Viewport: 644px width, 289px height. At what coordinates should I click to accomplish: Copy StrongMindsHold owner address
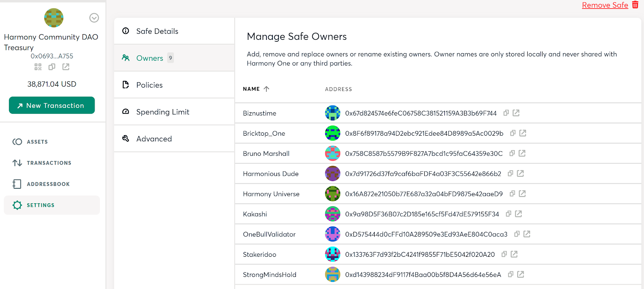[x=511, y=275]
